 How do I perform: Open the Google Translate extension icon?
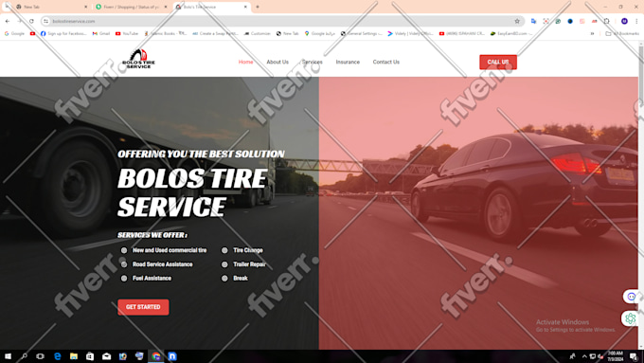533,21
